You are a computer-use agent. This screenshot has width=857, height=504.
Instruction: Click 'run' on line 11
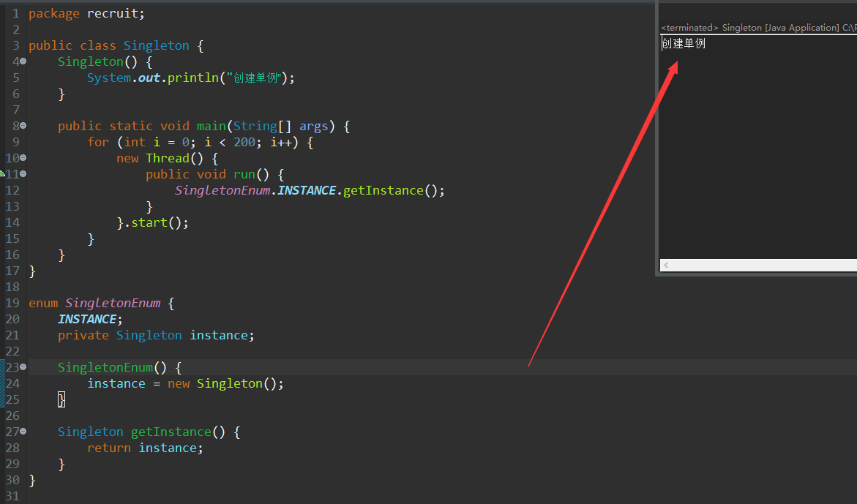tap(244, 175)
